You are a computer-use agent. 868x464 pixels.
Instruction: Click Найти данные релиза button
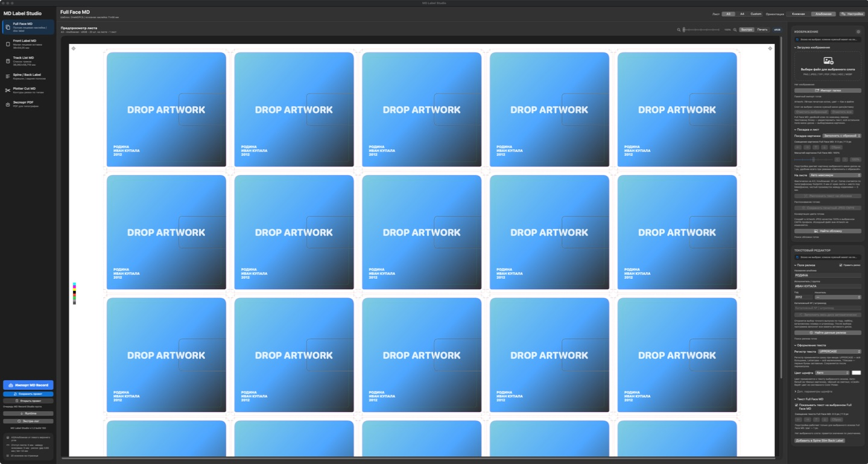click(828, 332)
